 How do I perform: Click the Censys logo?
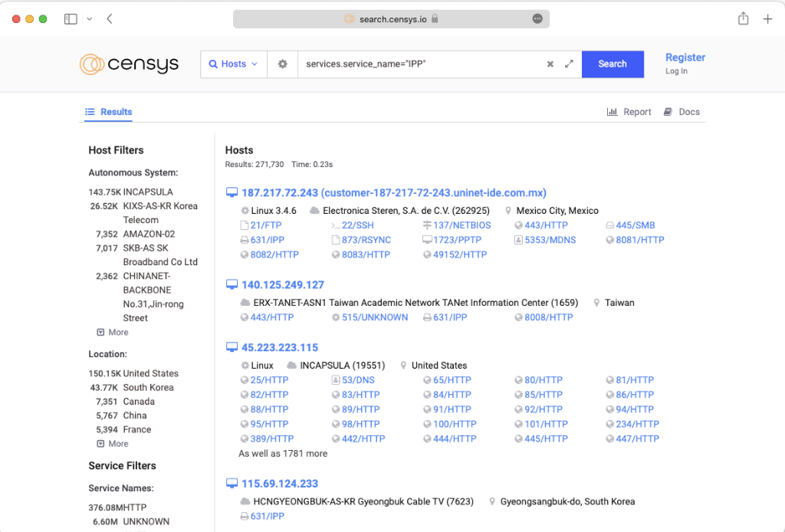[x=129, y=64]
